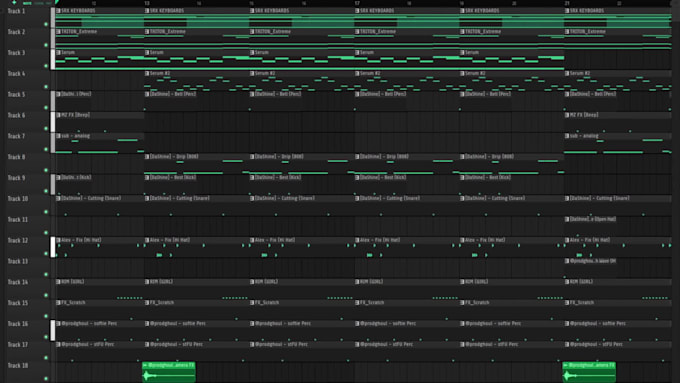Image resolution: width=680 pixels, height=383 pixels.
Task: Click Drip (808) pattern icon at bar 19
Action: tap(462, 156)
